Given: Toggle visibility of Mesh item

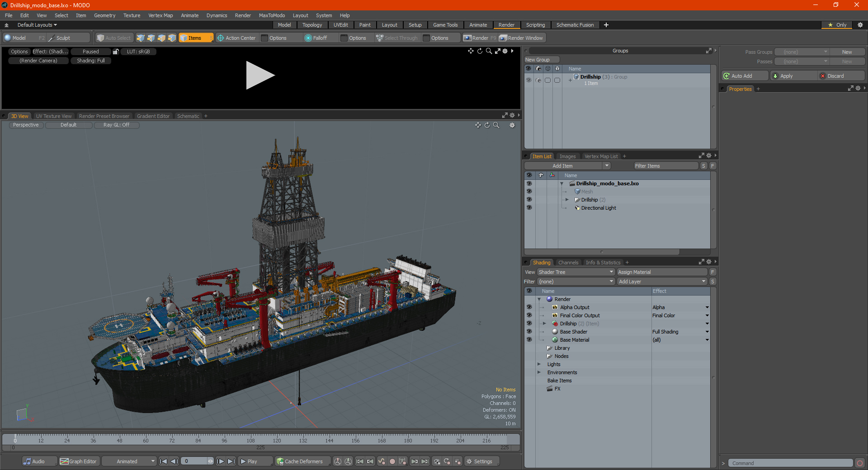Looking at the screenshot, I should click(529, 192).
